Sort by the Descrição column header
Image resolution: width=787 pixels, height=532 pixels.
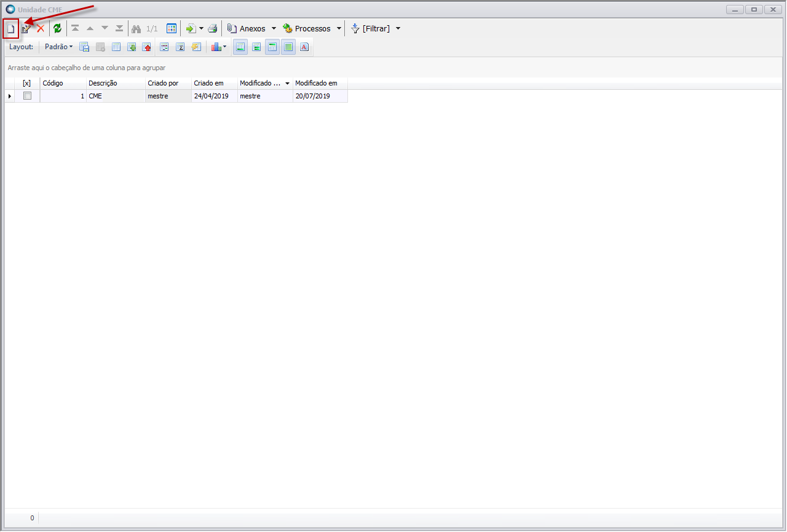116,83
